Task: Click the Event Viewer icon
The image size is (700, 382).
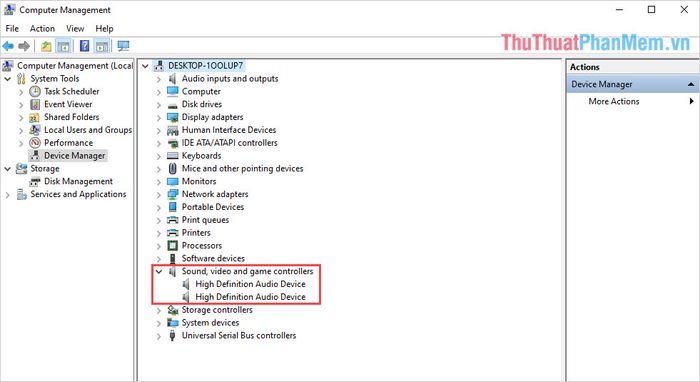Action: (35, 104)
